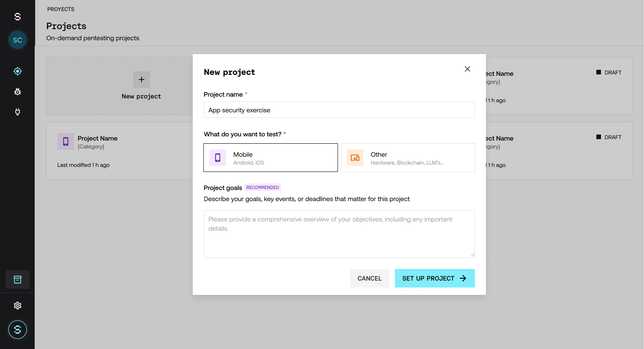Viewport: 644px width, 349px height.
Task: Open the settings gear in sidebar
Action: tap(18, 306)
